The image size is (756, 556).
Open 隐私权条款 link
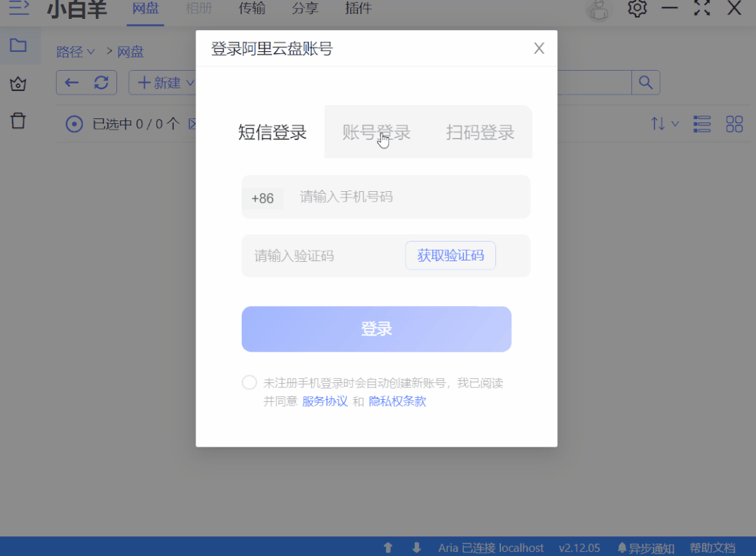point(397,401)
